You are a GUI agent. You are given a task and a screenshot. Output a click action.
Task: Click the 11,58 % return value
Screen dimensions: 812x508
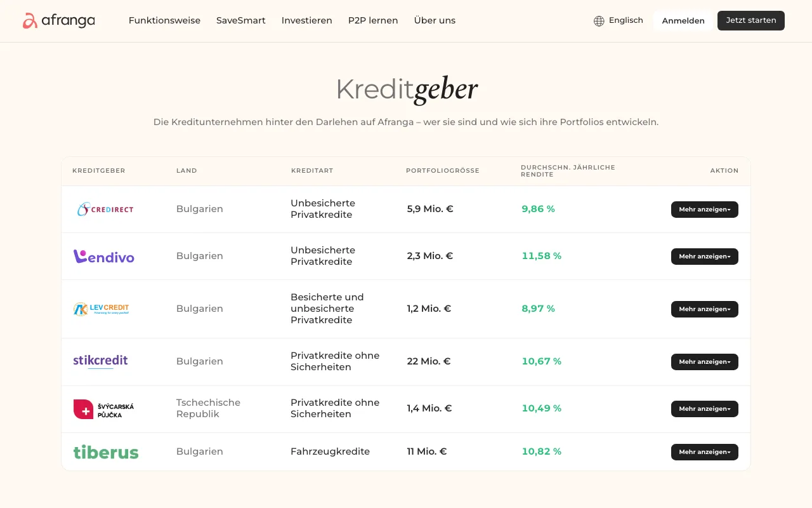point(542,256)
